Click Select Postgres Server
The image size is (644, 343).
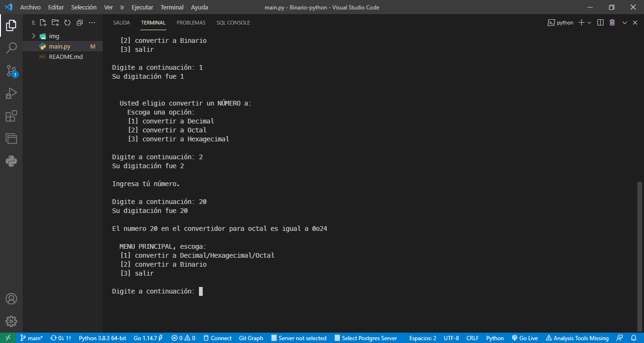366,338
